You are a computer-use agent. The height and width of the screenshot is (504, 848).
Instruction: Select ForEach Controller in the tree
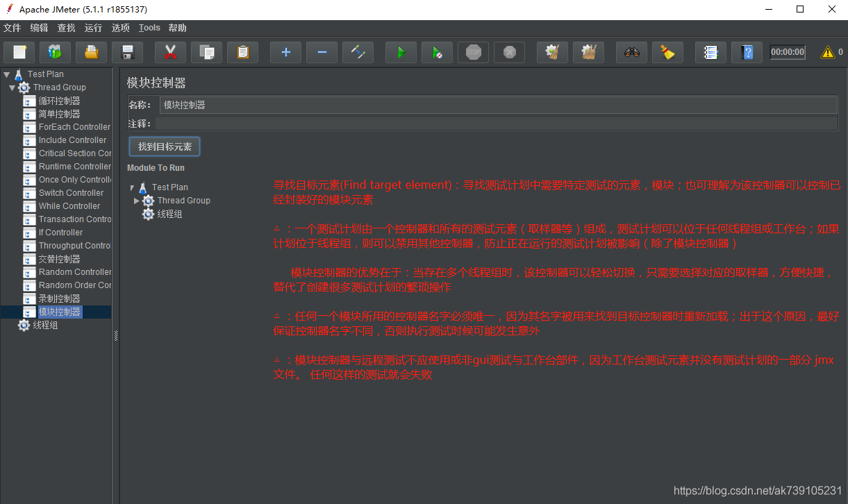[x=74, y=127]
